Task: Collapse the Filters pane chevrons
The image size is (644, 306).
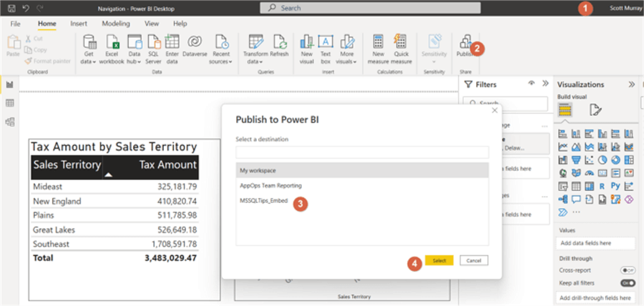Action: (545, 83)
